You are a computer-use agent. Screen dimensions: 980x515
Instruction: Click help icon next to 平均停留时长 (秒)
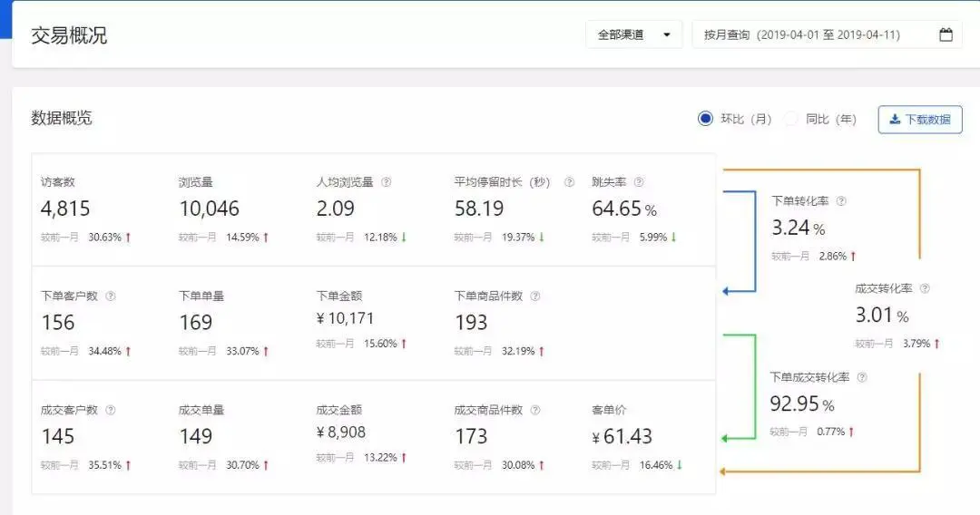(569, 182)
